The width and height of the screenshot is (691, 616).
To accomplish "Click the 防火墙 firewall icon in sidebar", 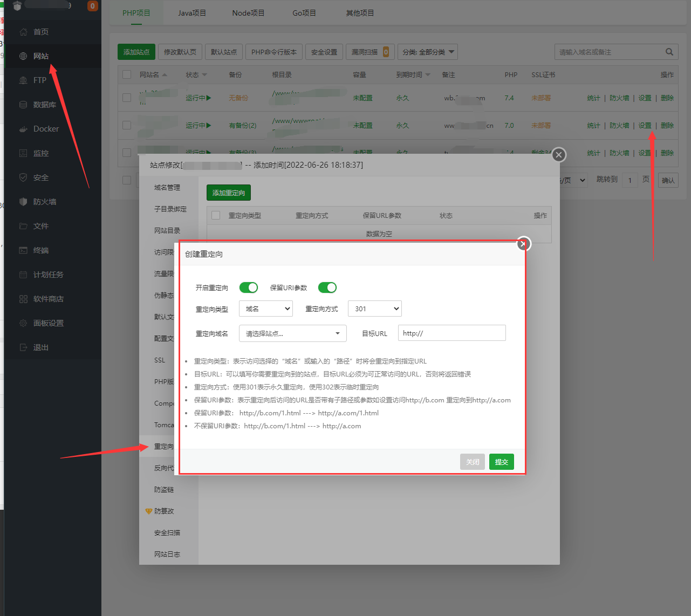I will pyautogui.click(x=23, y=202).
